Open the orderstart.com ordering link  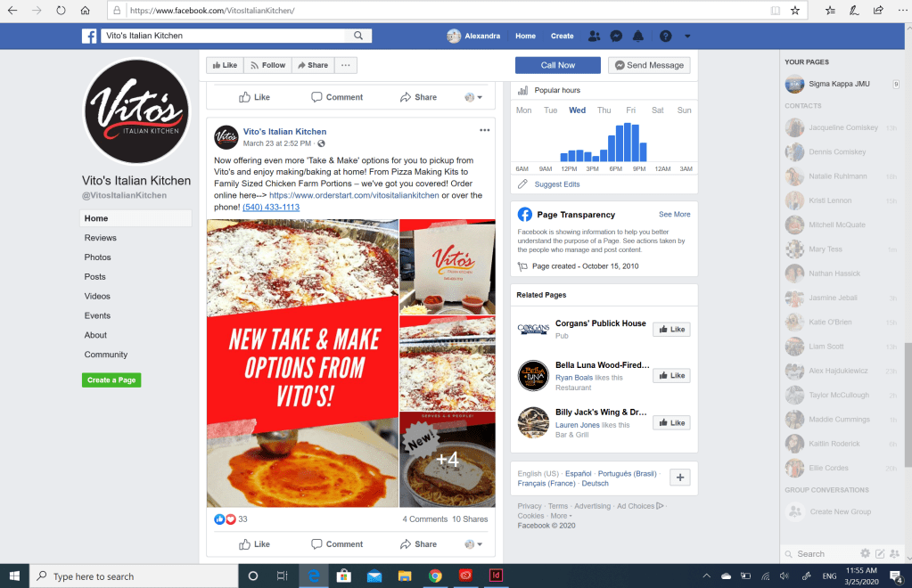pyautogui.click(x=354, y=195)
